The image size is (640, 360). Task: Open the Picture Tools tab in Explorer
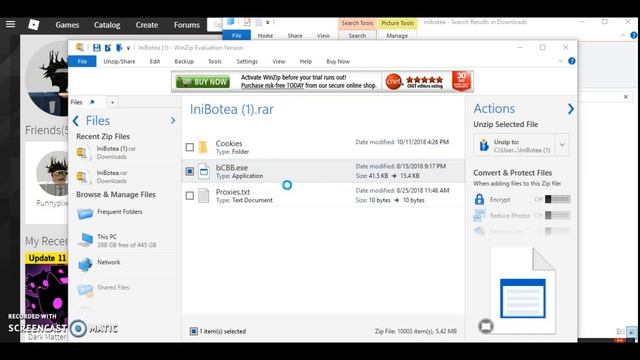(397, 23)
